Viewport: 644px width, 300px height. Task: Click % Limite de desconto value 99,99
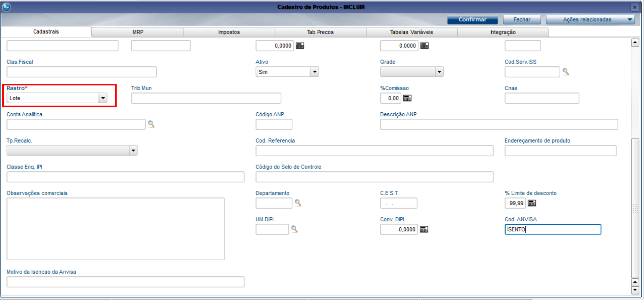[x=515, y=203]
